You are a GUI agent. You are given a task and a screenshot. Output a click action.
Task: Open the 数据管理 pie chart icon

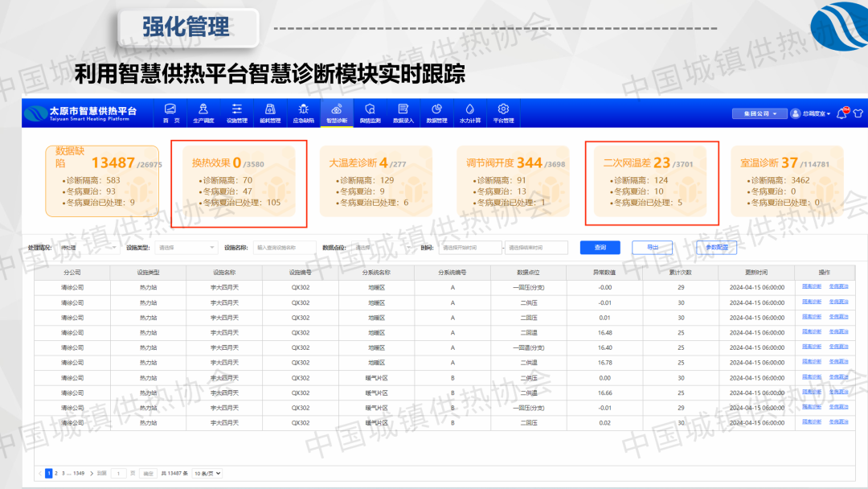tap(436, 109)
